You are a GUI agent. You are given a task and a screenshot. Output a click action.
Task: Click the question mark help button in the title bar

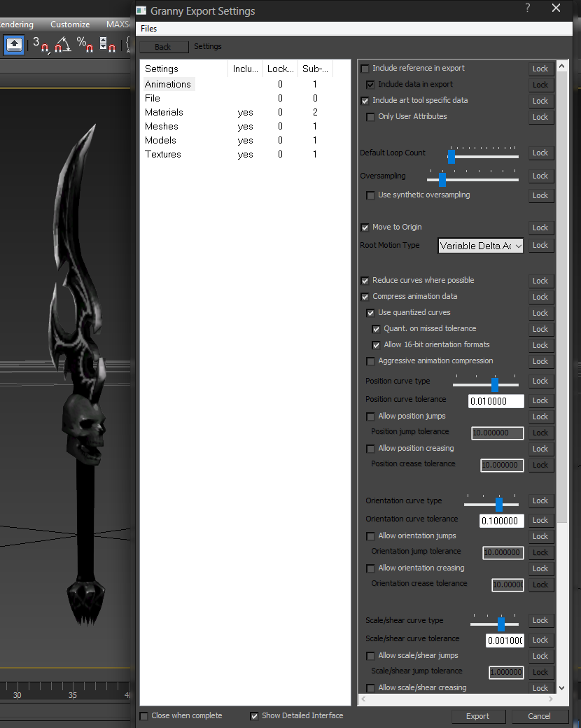pos(528,8)
